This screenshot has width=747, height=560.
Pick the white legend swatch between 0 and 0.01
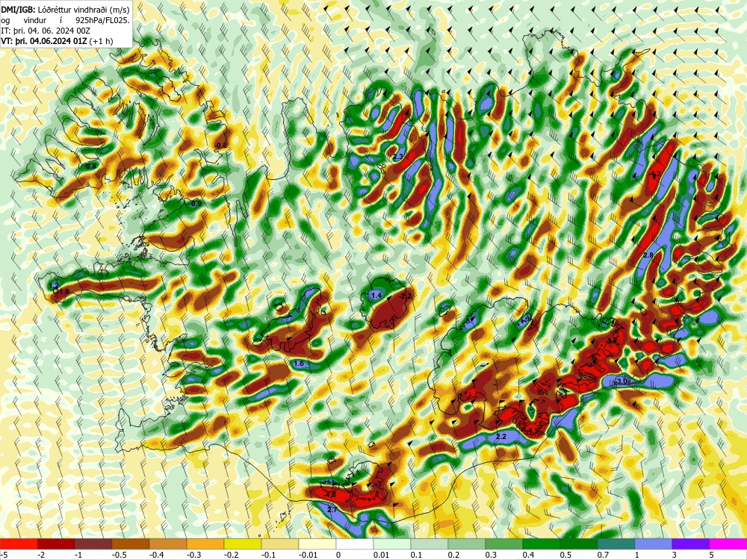point(355,544)
